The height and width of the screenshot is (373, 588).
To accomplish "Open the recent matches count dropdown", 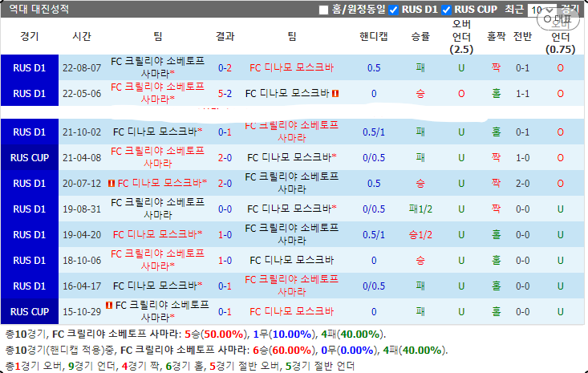I will (542, 10).
